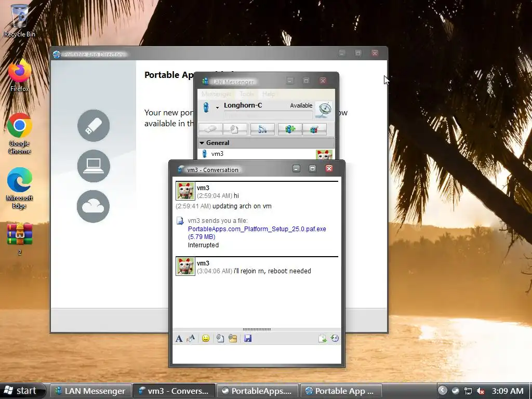Open the Recycle Bin desktop icon
The image size is (532, 399).
(19, 20)
